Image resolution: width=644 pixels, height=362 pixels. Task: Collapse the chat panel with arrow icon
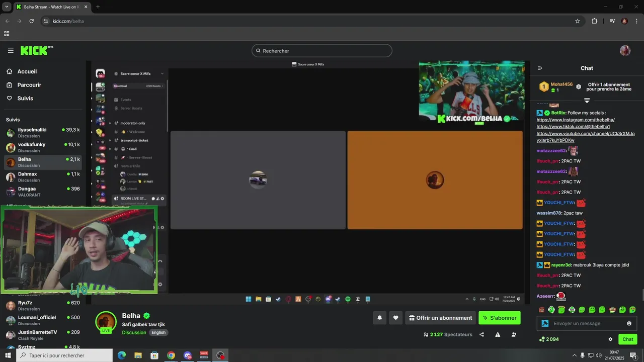point(540,68)
